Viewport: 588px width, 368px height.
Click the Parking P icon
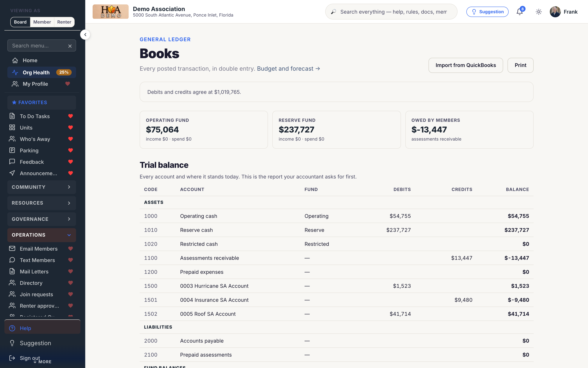[12, 150]
